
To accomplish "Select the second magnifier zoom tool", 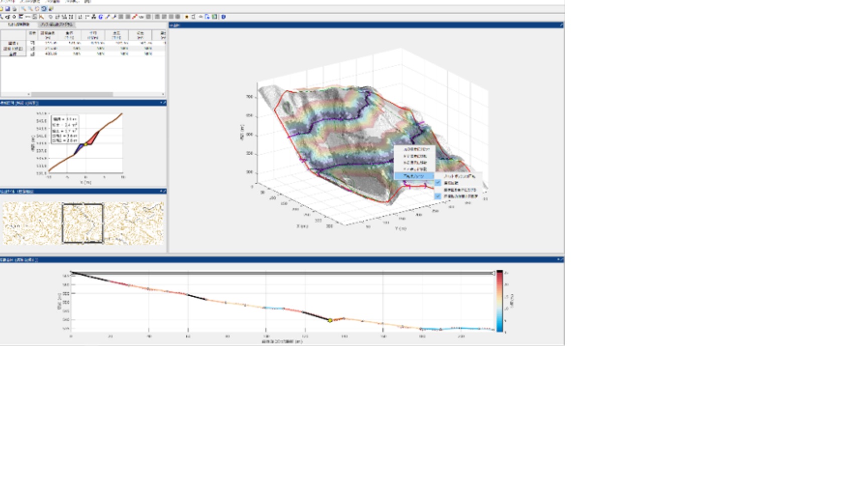I will [30, 9].
